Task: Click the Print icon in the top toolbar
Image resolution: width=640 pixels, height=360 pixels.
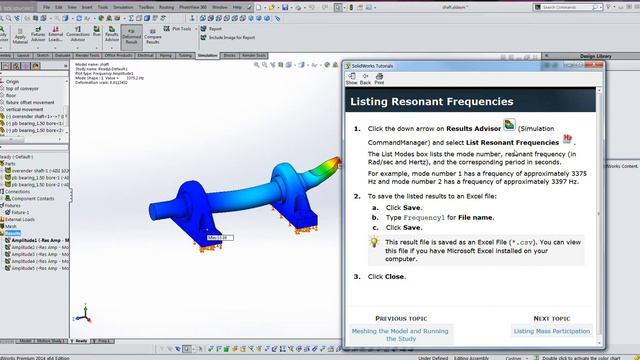Action: [298, 7]
